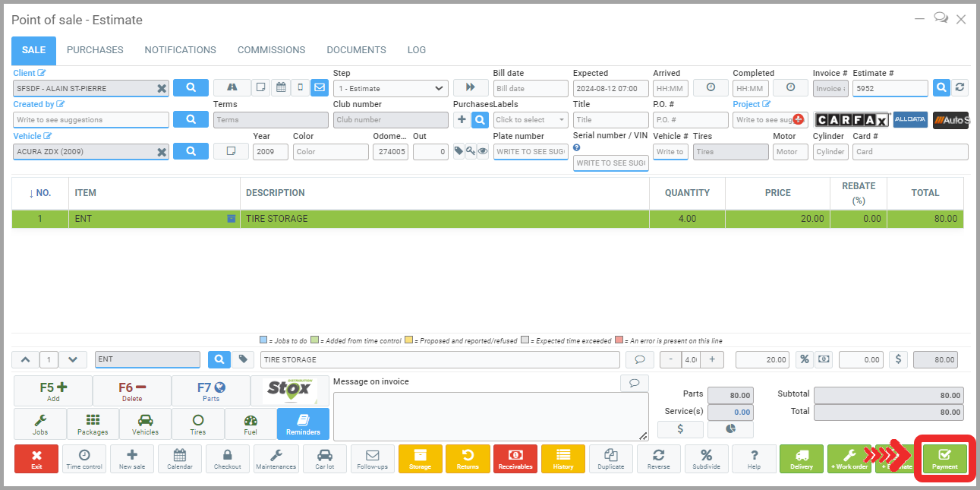Click the Message on invoice text area
The height and width of the screenshot is (490, 980).
click(x=490, y=416)
